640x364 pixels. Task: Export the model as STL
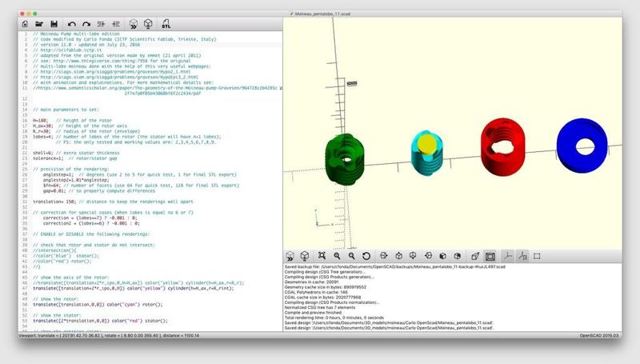(x=166, y=24)
